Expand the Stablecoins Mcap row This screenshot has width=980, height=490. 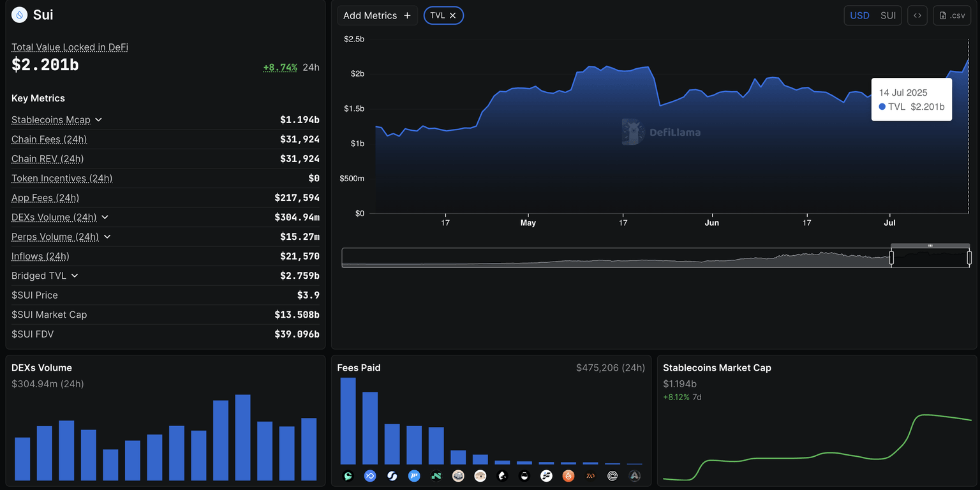coord(98,120)
